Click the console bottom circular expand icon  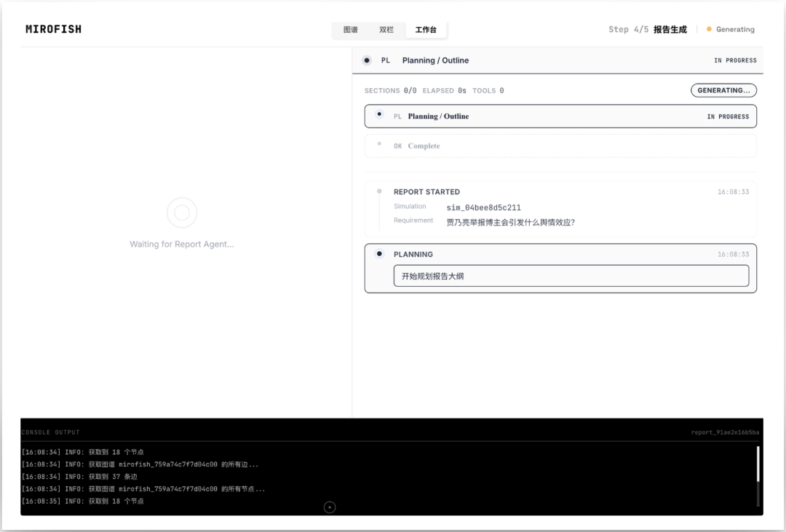coord(330,507)
